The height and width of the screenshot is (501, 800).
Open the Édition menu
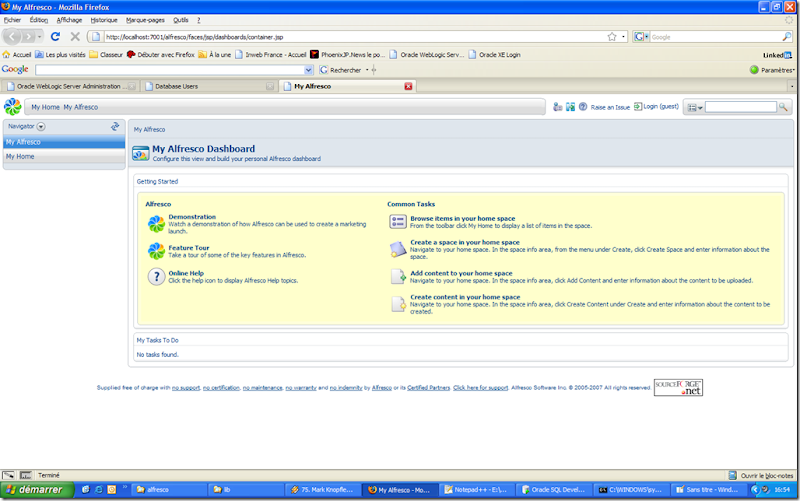tap(38, 20)
